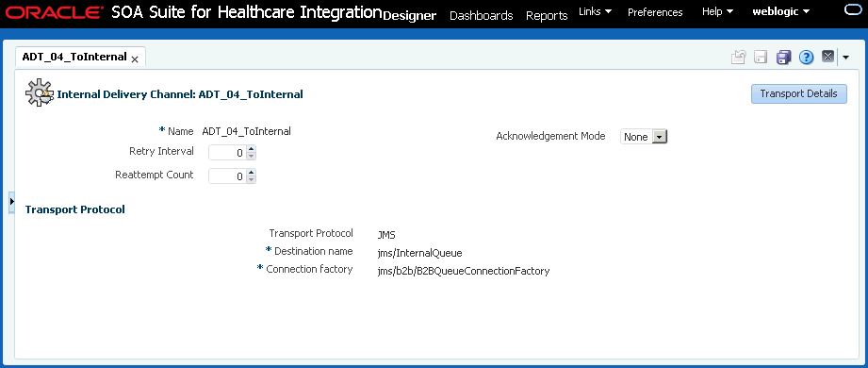Open the Reports page

547,15
